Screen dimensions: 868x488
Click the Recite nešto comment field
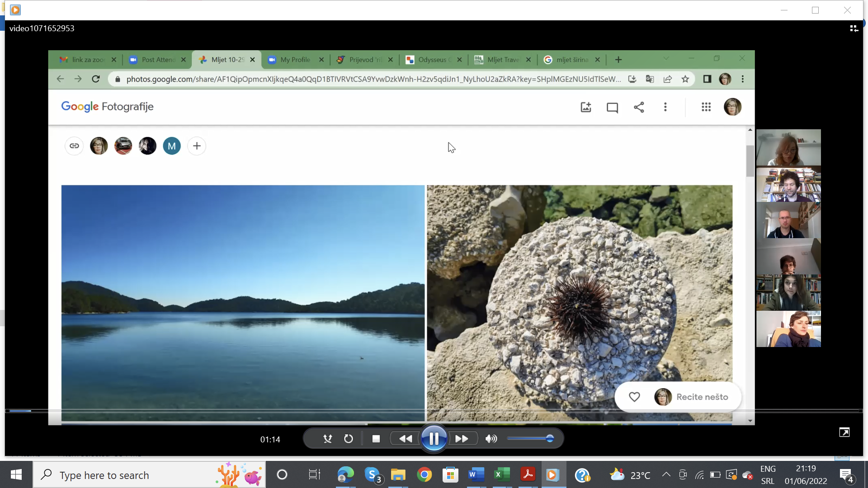click(702, 397)
